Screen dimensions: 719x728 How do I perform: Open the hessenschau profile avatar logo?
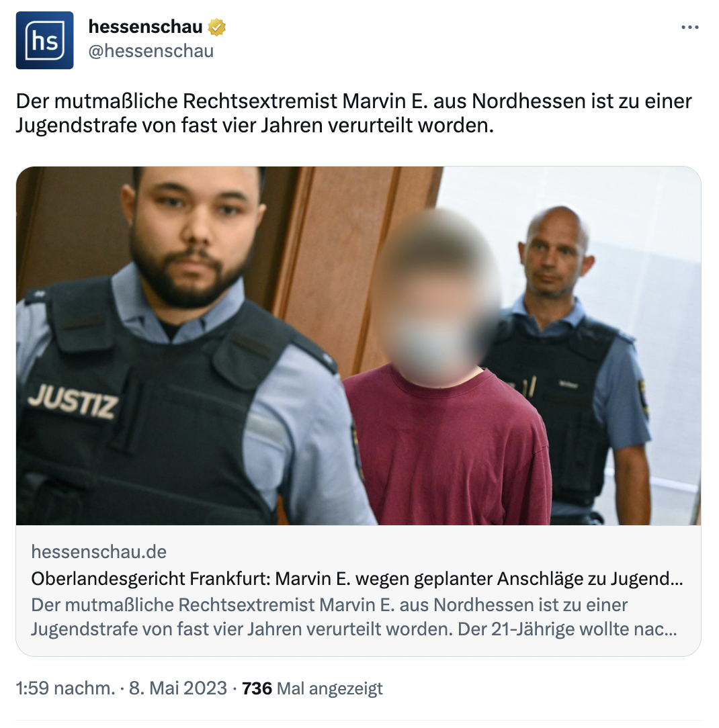(x=44, y=40)
